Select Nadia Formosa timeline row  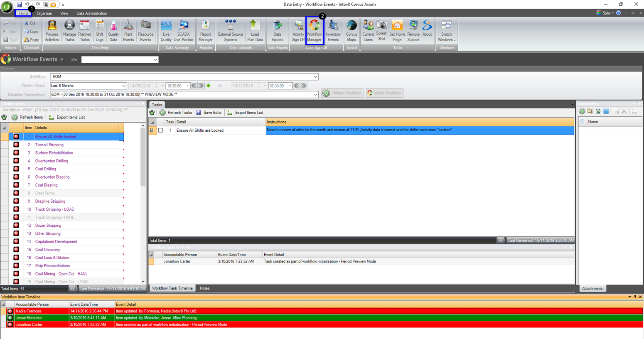(x=29, y=311)
